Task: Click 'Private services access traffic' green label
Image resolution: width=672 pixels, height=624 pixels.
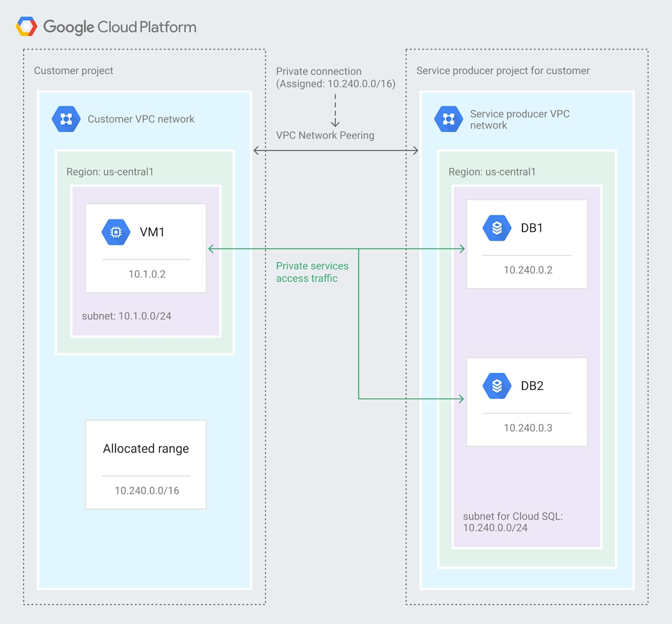Action: (x=312, y=272)
